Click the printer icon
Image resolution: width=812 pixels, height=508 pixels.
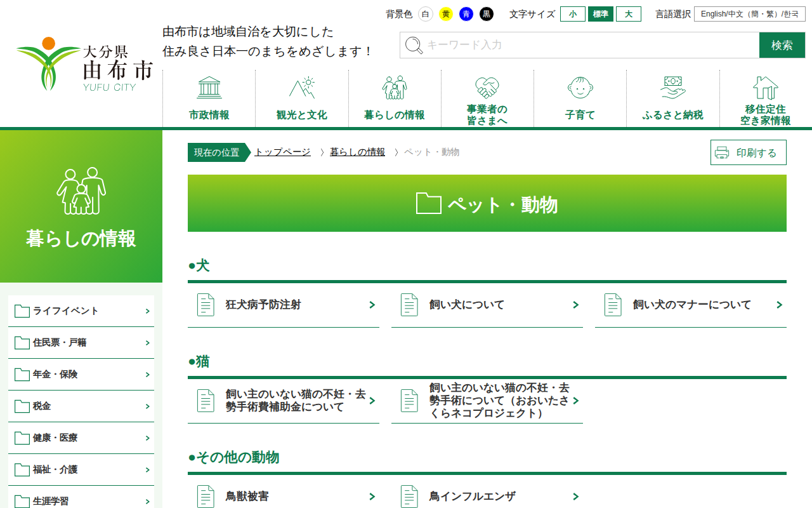click(722, 152)
